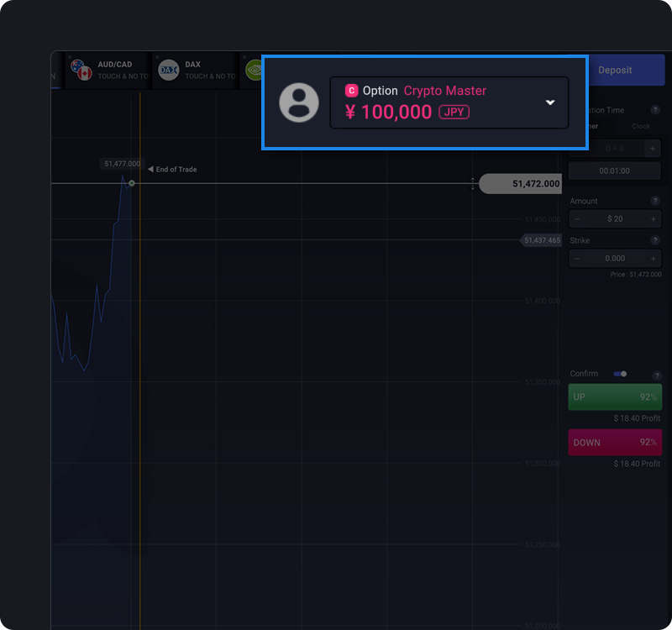Click the user profile avatar icon
Screen dimensions: 672x630
299,102
